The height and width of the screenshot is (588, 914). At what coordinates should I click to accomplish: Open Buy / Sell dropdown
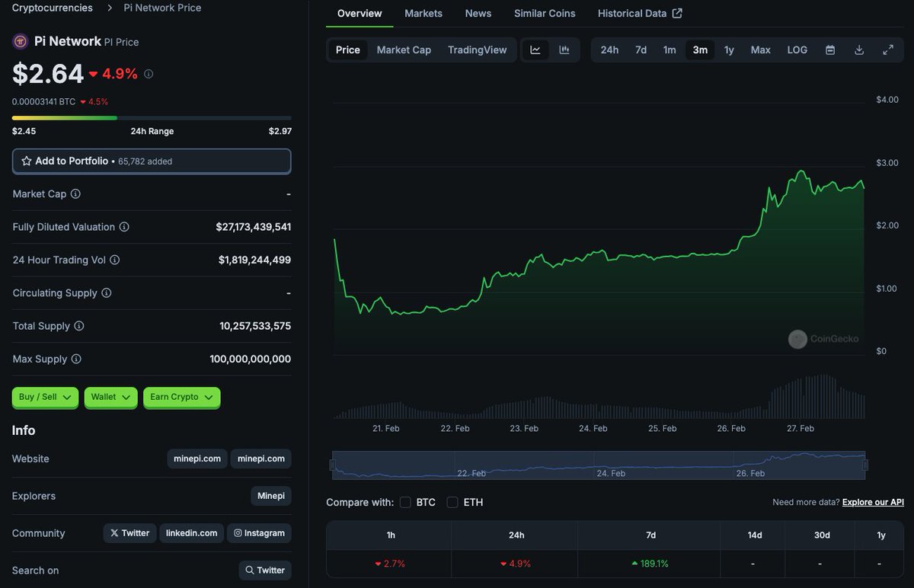pyautogui.click(x=45, y=397)
